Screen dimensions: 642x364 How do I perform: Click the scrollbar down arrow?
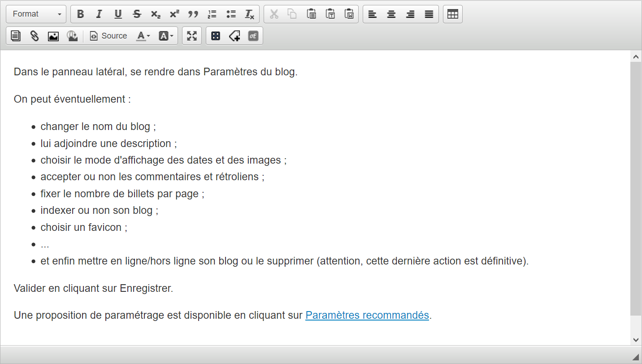tap(636, 340)
